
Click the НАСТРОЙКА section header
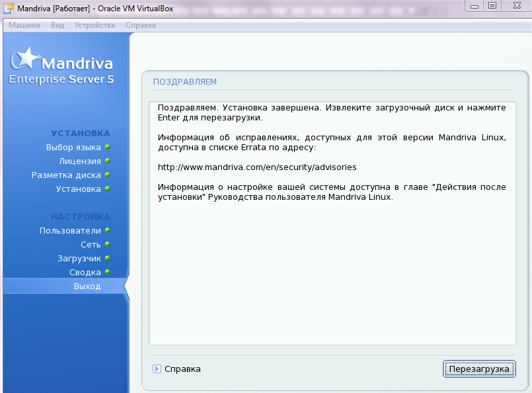pyautogui.click(x=81, y=217)
